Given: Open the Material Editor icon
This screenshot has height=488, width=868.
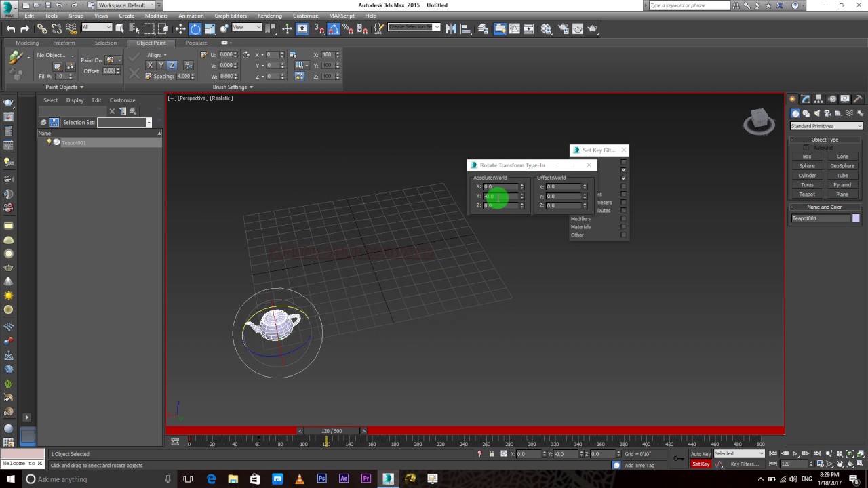Looking at the screenshot, I should click(x=547, y=28).
